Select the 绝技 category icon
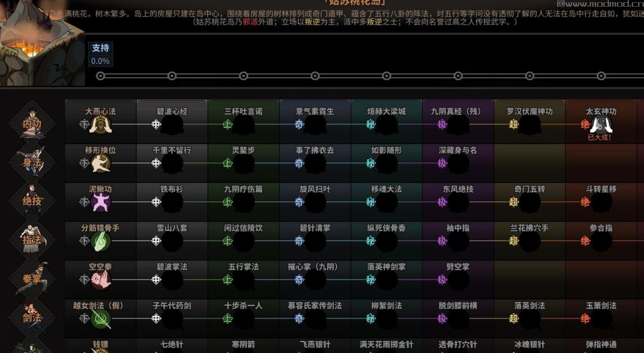The image size is (644, 353). [32, 200]
